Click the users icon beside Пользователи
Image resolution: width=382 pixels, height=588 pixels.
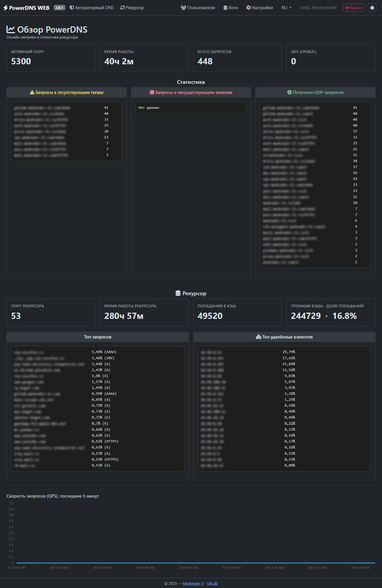tap(183, 8)
